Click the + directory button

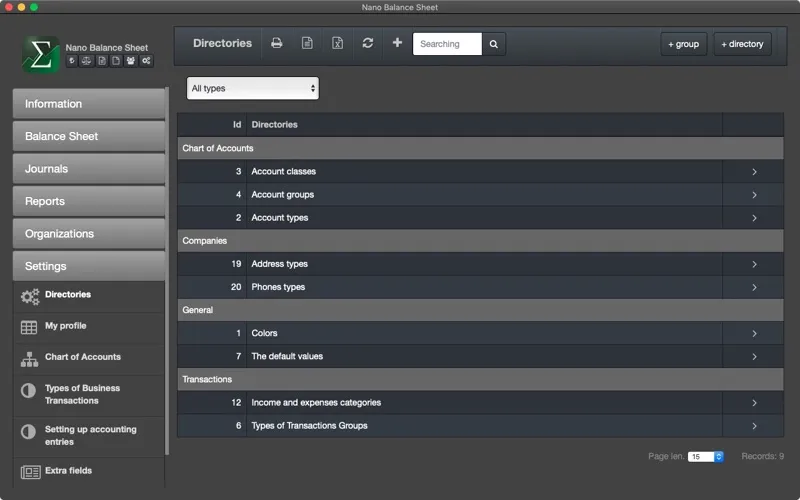[x=742, y=44]
